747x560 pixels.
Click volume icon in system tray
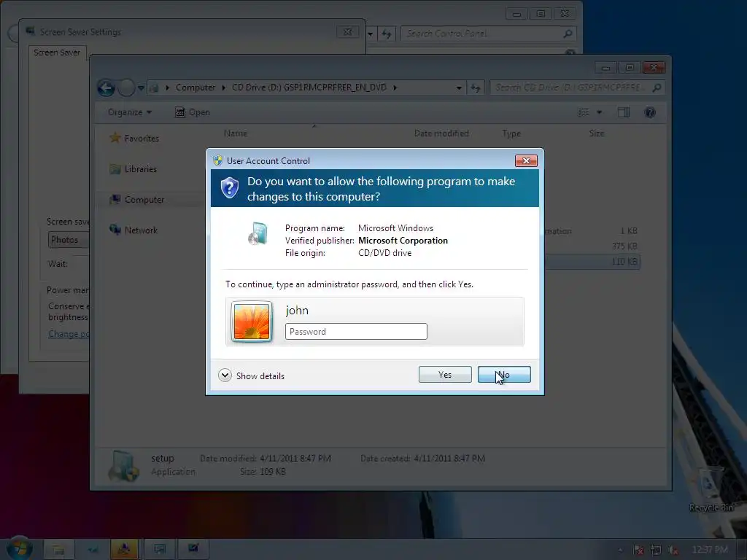(x=673, y=550)
